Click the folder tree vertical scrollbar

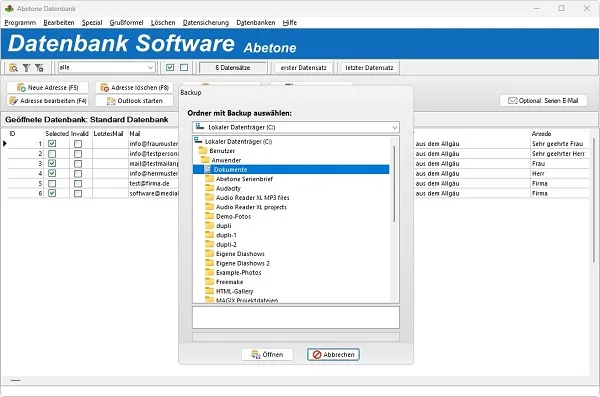point(394,184)
